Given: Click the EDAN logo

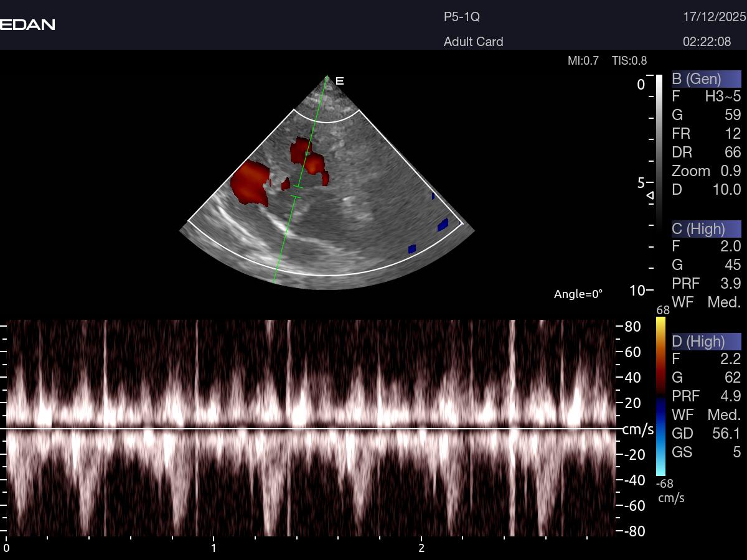Looking at the screenshot, I should click(28, 25).
